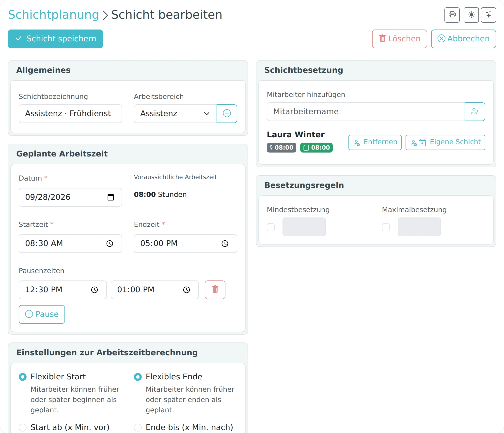Click the Einstellungen zur Arbeitszeitberechnung header
The width and height of the screenshot is (504, 433).
click(107, 353)
